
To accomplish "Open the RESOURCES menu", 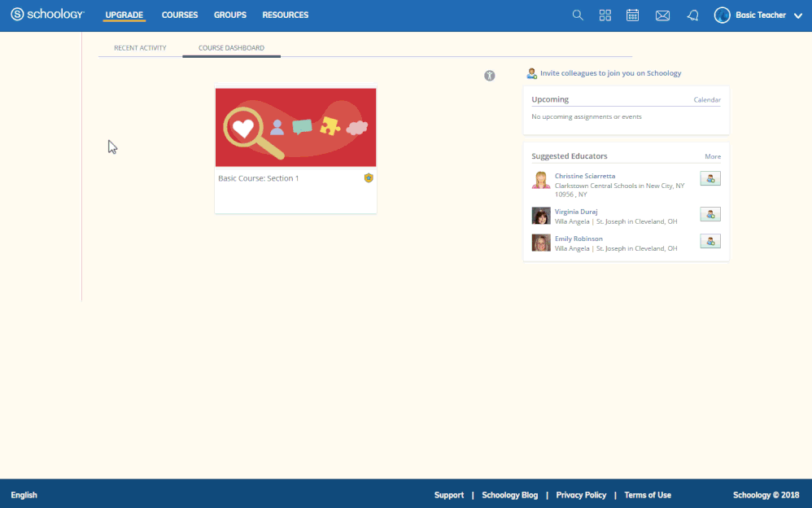I will [x=286, y=15].
